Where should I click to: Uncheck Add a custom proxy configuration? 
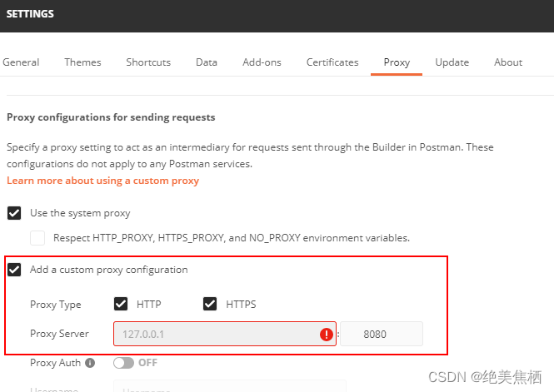click(x=14, y=270)
